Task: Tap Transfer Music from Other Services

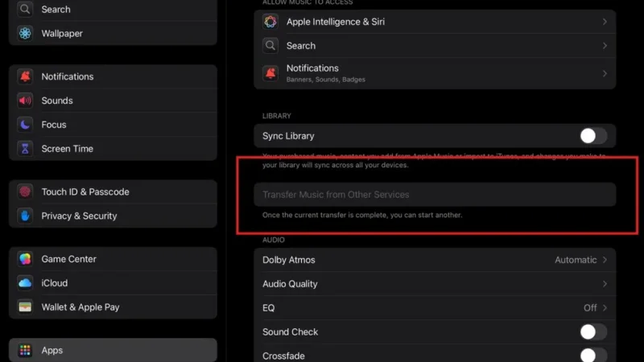Action: 435,195
